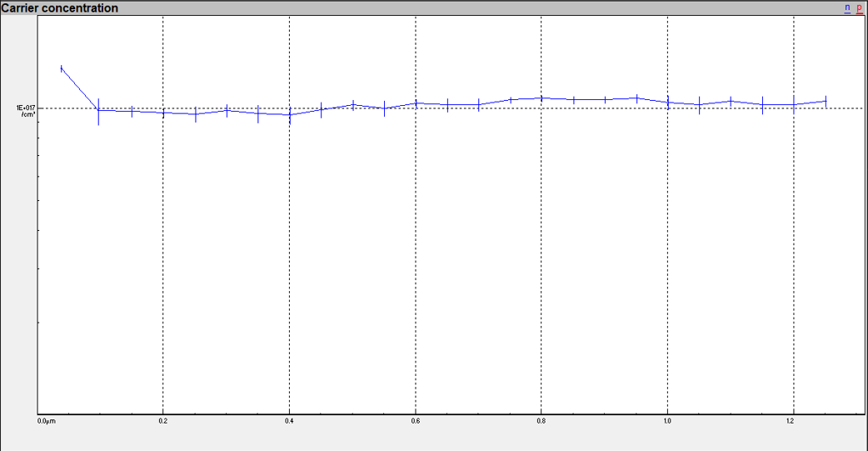Click the 0.0µm x-axis label

[46, 422]
